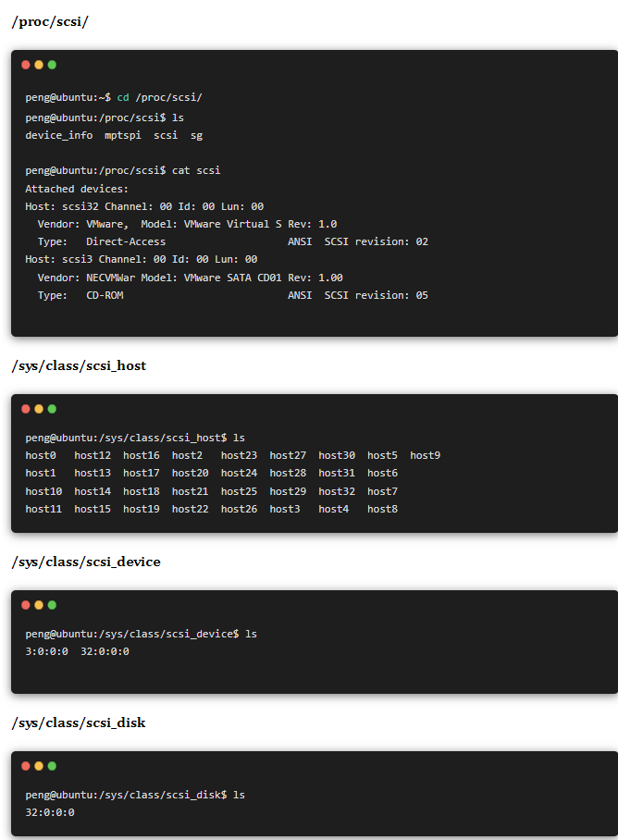This screenshot has width=618, height=840.
Task: Click 'host0' in the scsi_host listing
Action: (x=41, y=455)
